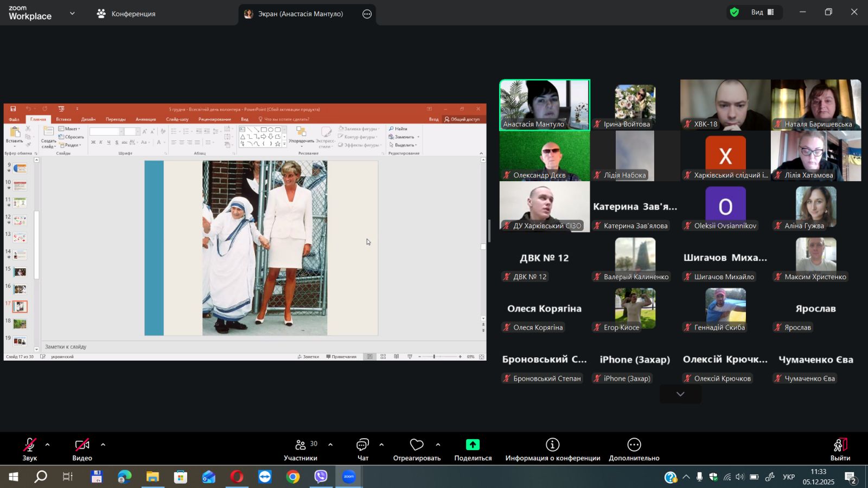The image size is (868, 488).
Task: Open screen share options ellipsis button
Action: (367, 14)
